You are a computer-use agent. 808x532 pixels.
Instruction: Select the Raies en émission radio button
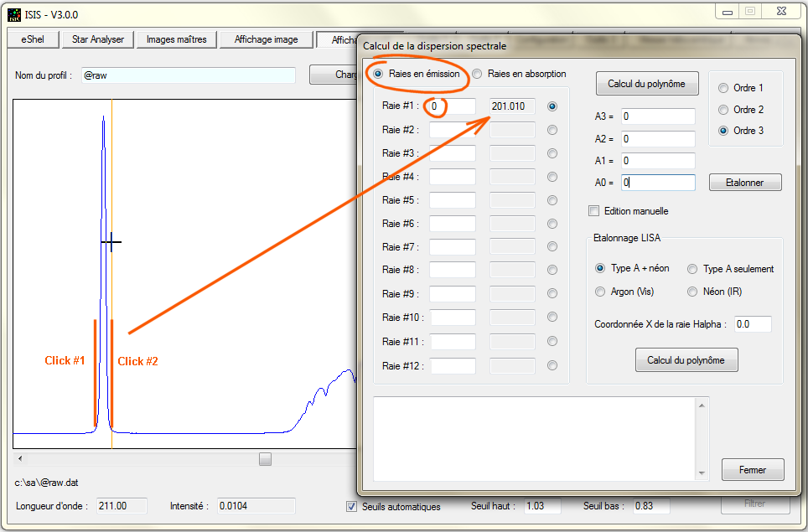379,74
